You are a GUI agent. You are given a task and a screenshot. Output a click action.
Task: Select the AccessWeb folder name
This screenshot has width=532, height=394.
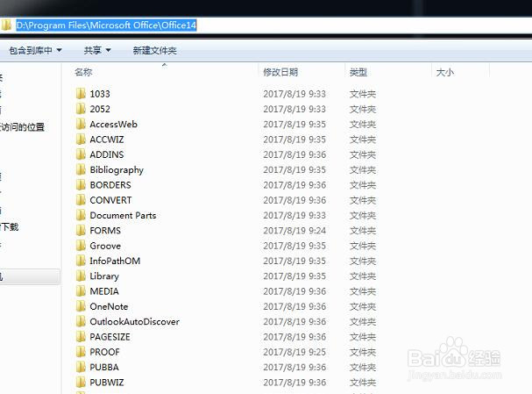(113, 125)
